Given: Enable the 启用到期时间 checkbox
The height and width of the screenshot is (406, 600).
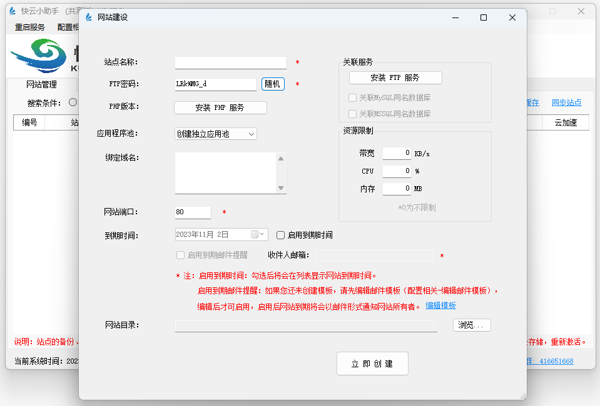Looking at the screenshot, I should pyautogui.click(x=281, y=235).
